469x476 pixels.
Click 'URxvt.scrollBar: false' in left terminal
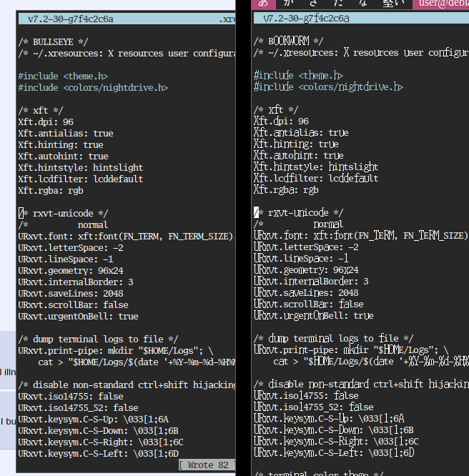tap(73, 304)
